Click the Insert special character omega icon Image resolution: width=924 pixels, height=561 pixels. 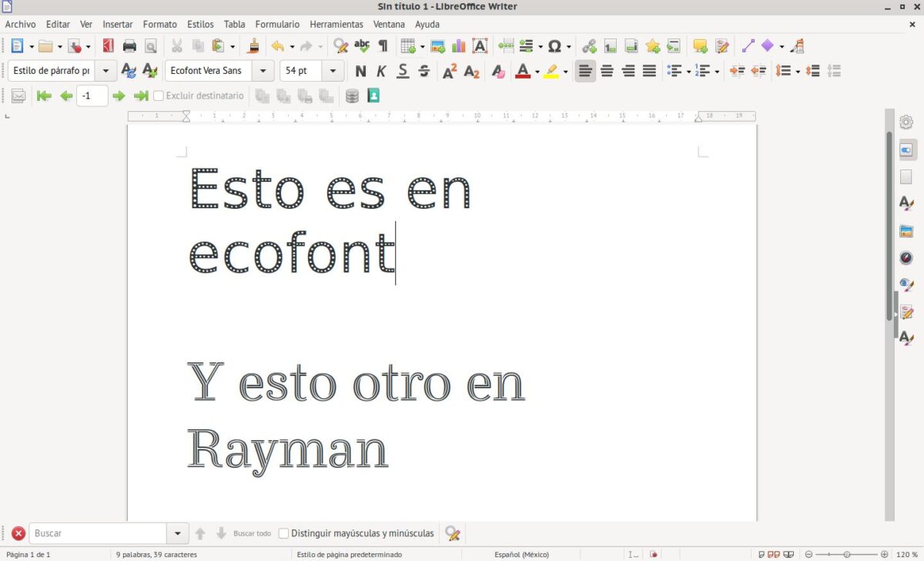pos(554,46)
